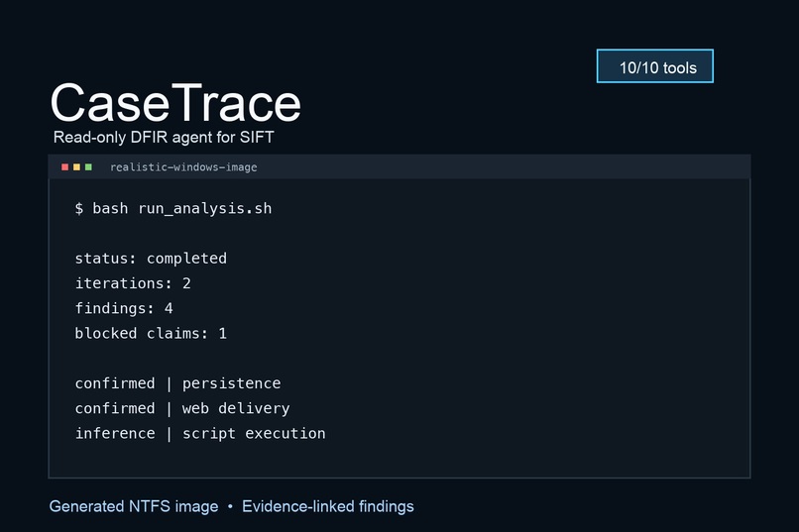Click the green terminal window dot
The height and width of the screenshot is (532, 799).
tap(88, 167)
